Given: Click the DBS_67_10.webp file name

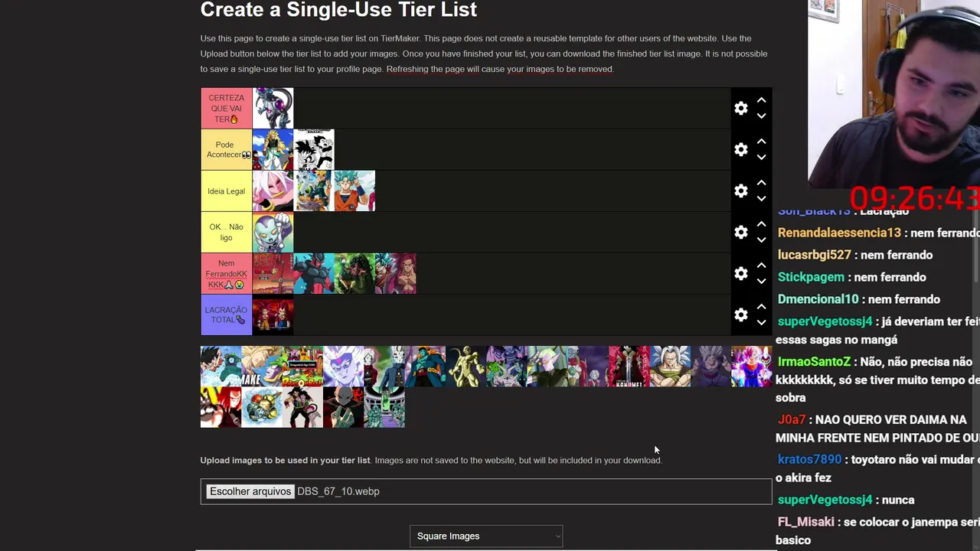Looking at the screenshot, I should (338, 491).
